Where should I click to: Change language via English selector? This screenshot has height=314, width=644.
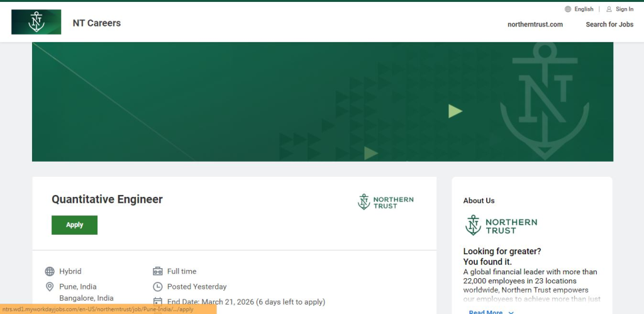[584, 9]
